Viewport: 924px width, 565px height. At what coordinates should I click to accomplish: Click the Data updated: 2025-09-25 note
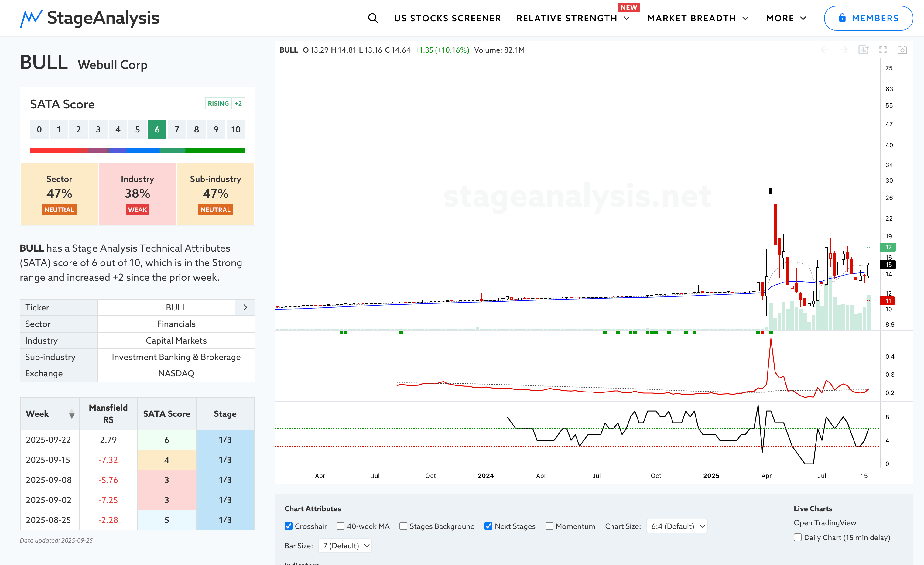[56, 540]
